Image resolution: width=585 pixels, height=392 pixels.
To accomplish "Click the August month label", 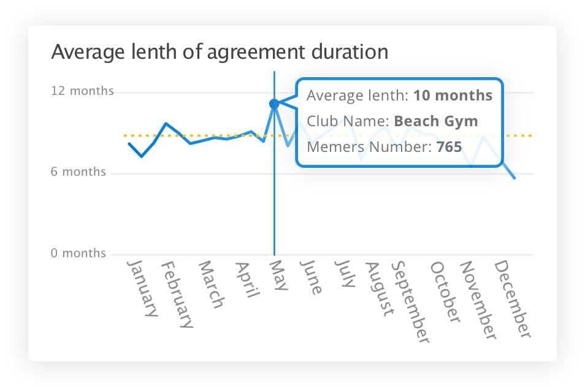I will coord(379,288).
